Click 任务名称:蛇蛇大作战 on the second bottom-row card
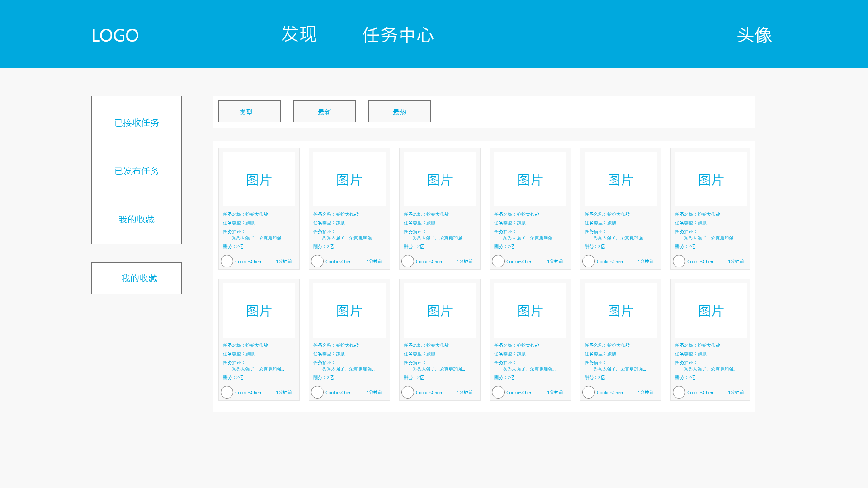868x488 pixels. [x=336, y=346]
